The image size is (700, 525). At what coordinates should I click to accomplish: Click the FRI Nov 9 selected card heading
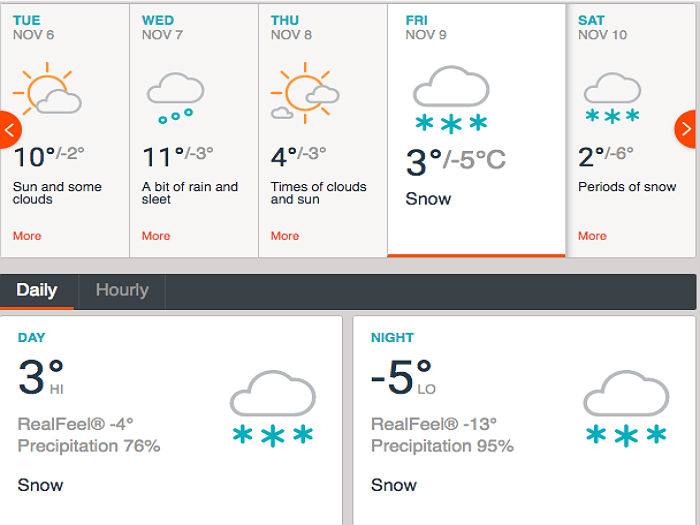point(426,27)
